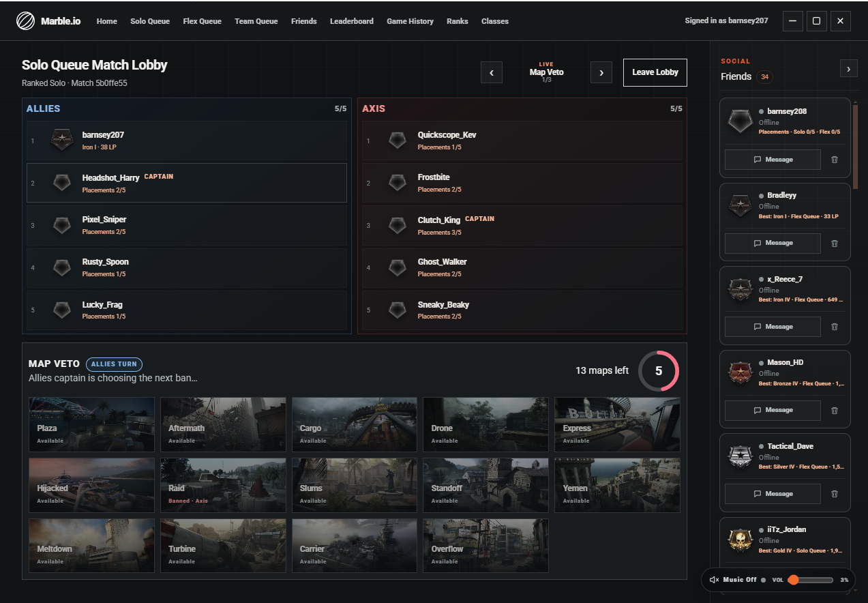This screenshot has width=868, height=603.
Task: Message friend x_Reece_7
Action: click(773, 327)
